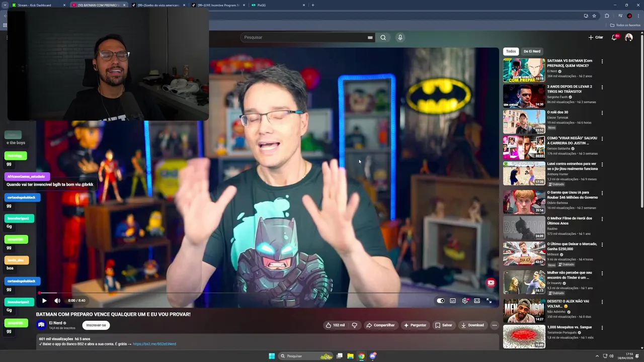Open 'O rolê dos 30' video thumbnail
The height and width of the screenshot is (362, 644).
(x=524, y=122)
